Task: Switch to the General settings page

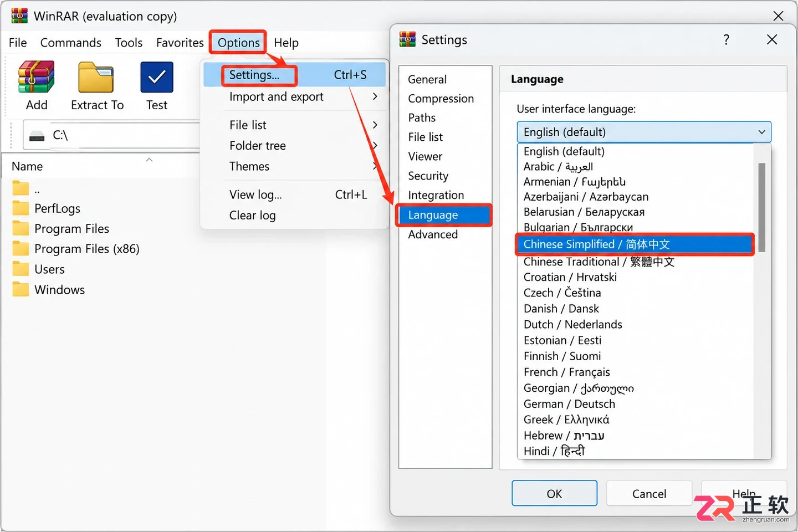Action: click(427, 79)
